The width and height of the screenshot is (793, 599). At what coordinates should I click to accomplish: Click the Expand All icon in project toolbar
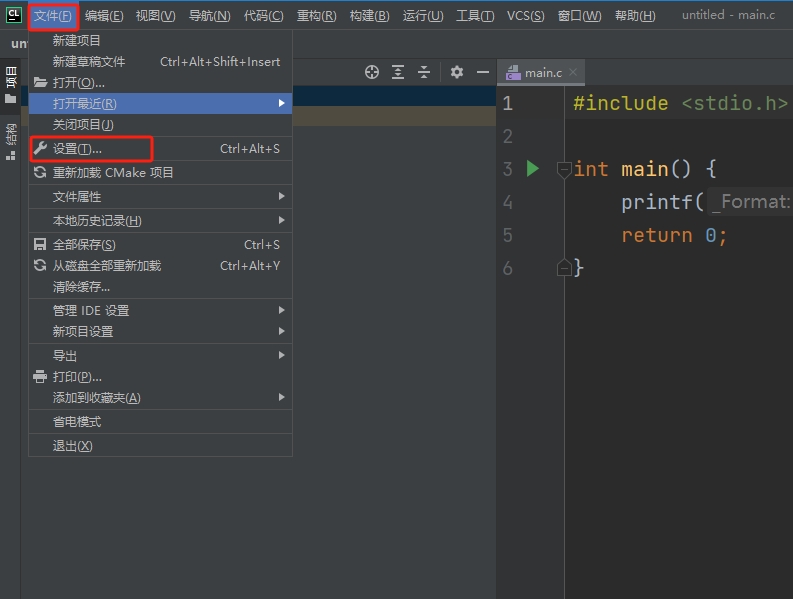click(x=398, y=72)
